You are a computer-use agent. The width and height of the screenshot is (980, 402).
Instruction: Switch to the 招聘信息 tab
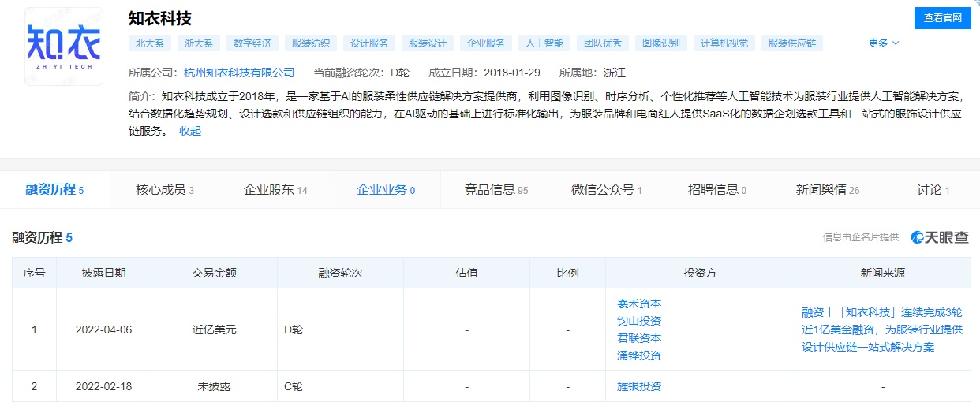click(717, 190)
